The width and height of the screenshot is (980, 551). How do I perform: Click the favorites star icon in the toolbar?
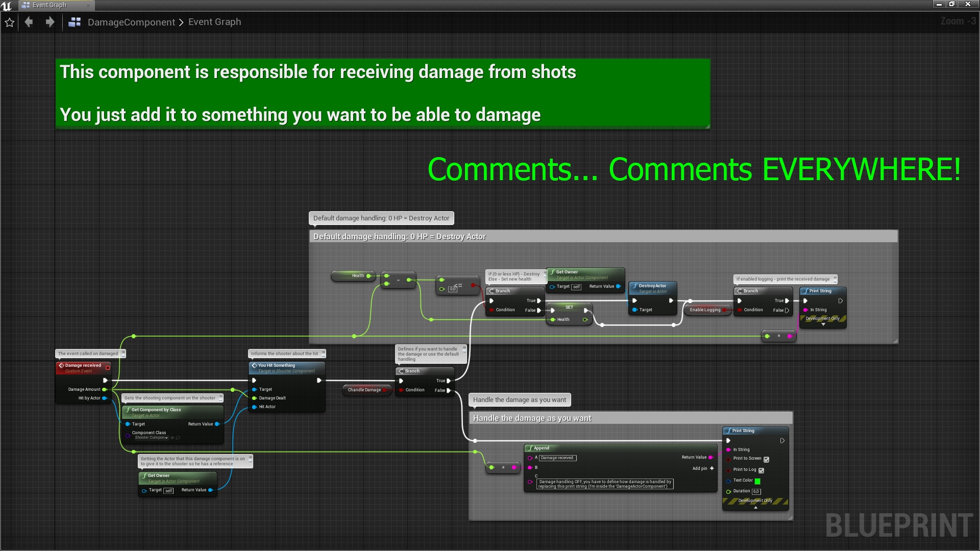pos(9,22)
